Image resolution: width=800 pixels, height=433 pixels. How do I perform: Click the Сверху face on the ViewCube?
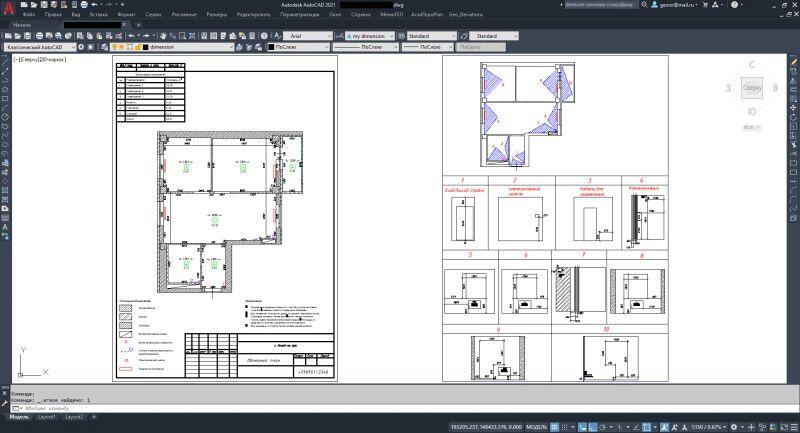coord(752,88)
